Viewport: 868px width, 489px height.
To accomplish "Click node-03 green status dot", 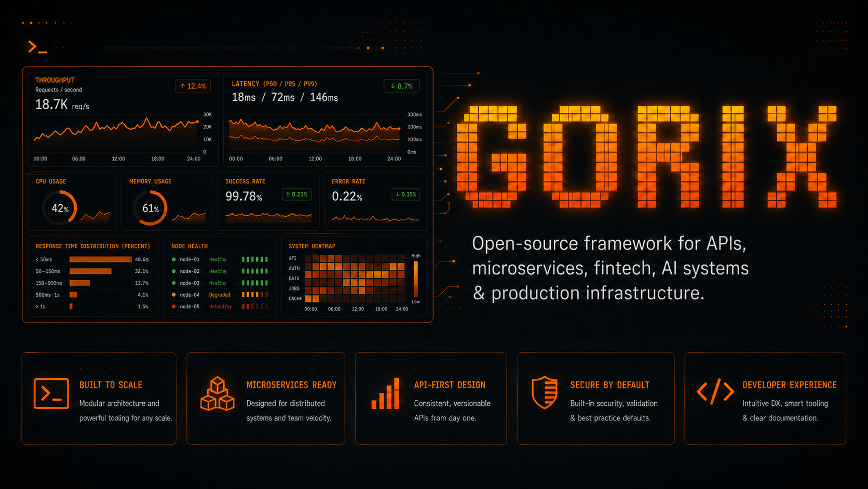I will [x=174, y=283].
